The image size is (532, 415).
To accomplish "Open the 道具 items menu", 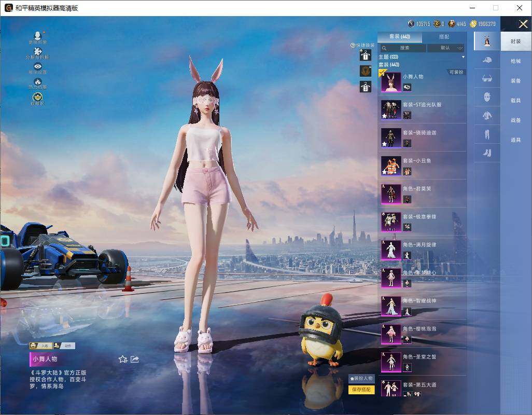I will click(x=516, y=140).
